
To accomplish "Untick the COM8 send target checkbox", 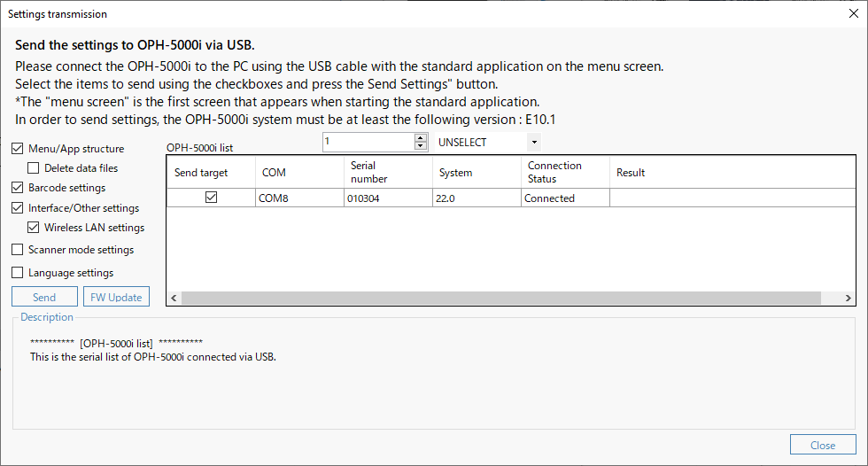I will (x=211, y=197).
